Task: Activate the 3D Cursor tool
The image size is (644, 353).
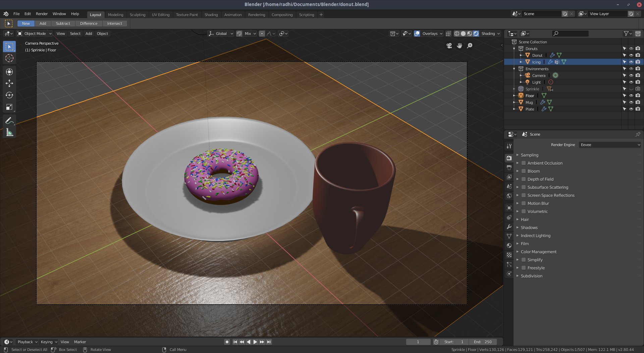Action: tap(9, 58)
